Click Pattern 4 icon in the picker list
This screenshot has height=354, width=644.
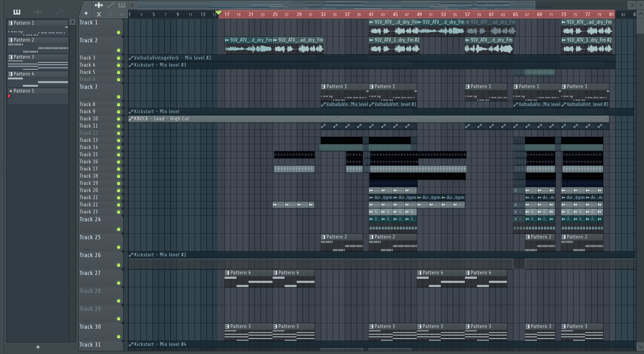tap(10, 74)
